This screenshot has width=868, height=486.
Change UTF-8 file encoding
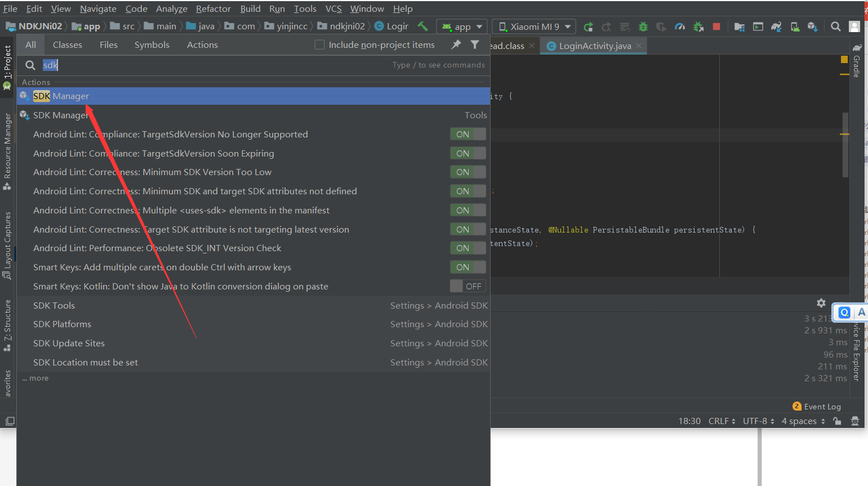[x=758, y=421]
